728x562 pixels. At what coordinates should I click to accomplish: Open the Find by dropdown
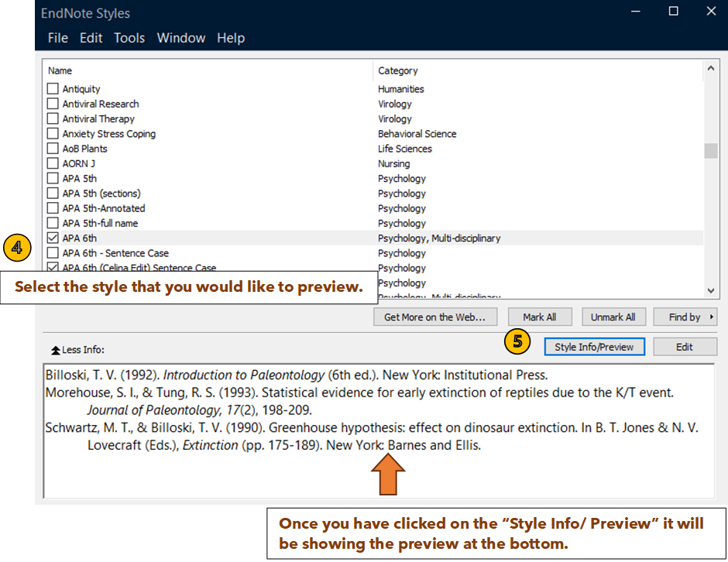click(x=685, y=317)
